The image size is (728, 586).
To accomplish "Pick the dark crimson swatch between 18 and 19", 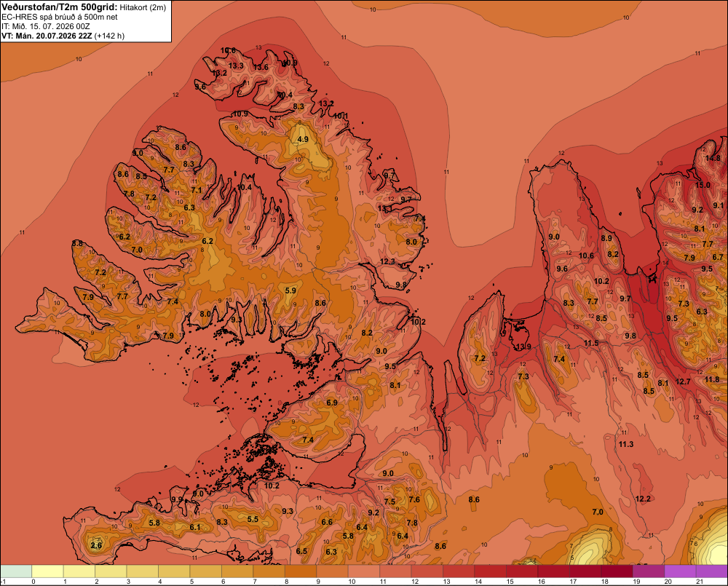I will (617, 571).
